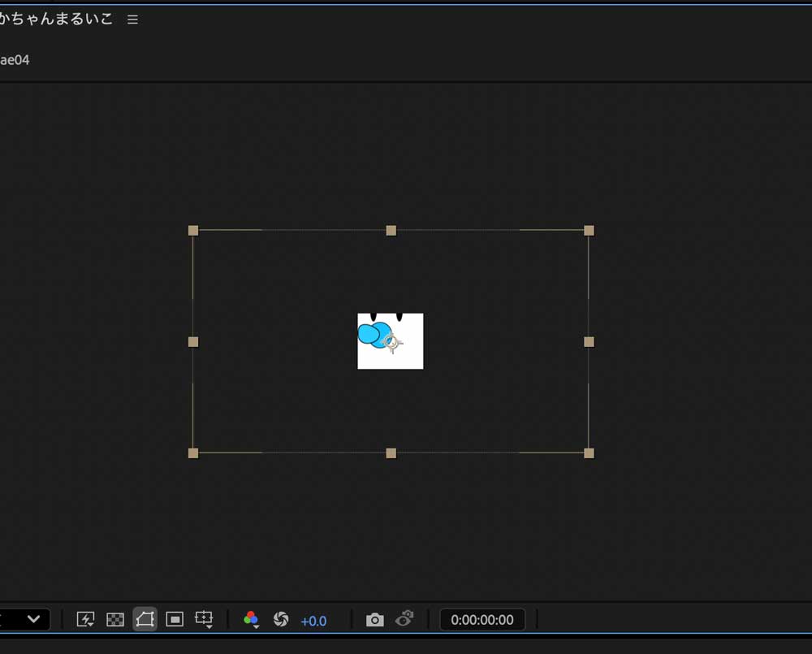Click the blue +0.0 exposure value
This screenshot has height=654, width=812.
(314, 621)
